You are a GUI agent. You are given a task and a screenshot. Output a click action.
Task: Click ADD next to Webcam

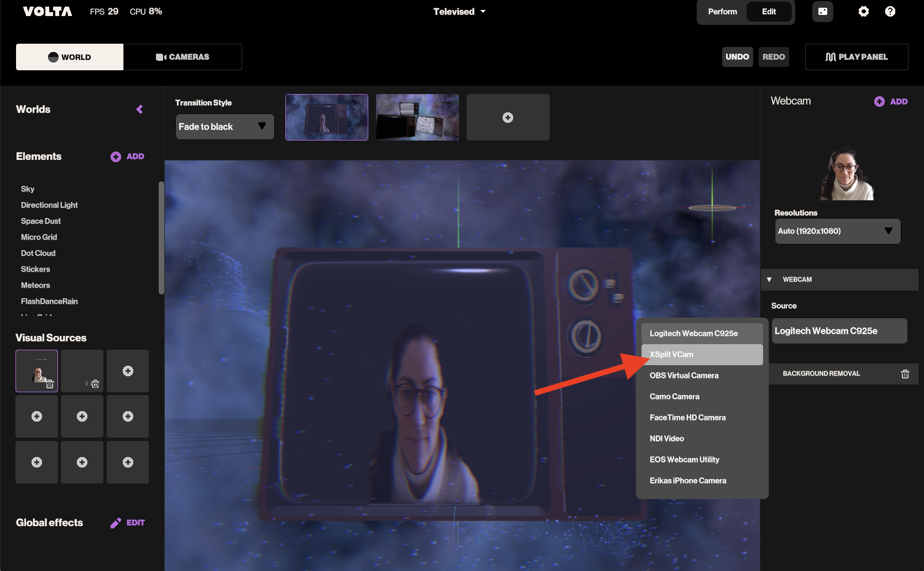[x=899, y=102]
